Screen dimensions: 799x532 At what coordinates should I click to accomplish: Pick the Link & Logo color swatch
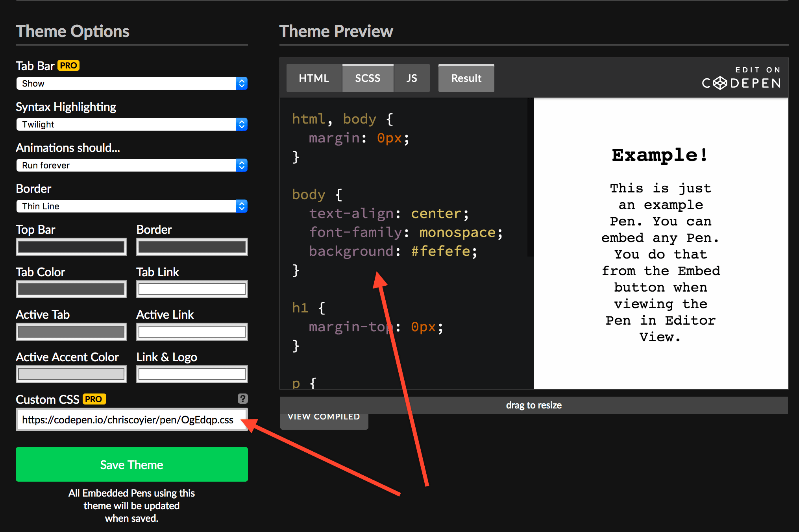pos(192,374)
